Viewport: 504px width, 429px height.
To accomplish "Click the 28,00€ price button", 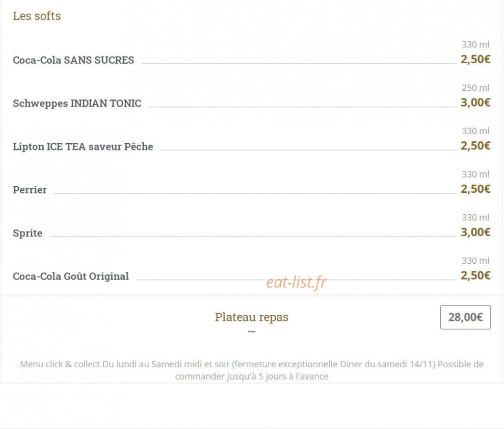I will (465, 317).
